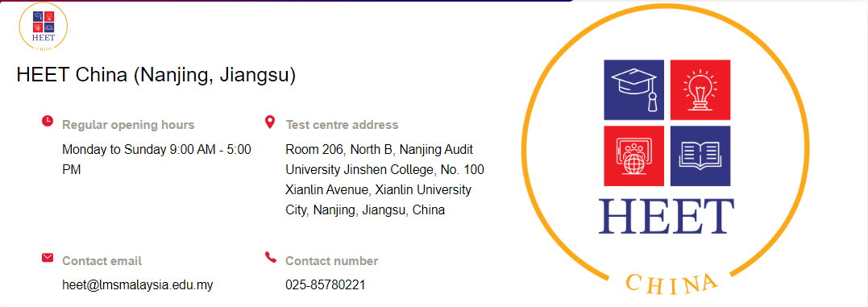Click the Monday to Sunday opening hours text
868x307 pixels.
pos(156,160)
